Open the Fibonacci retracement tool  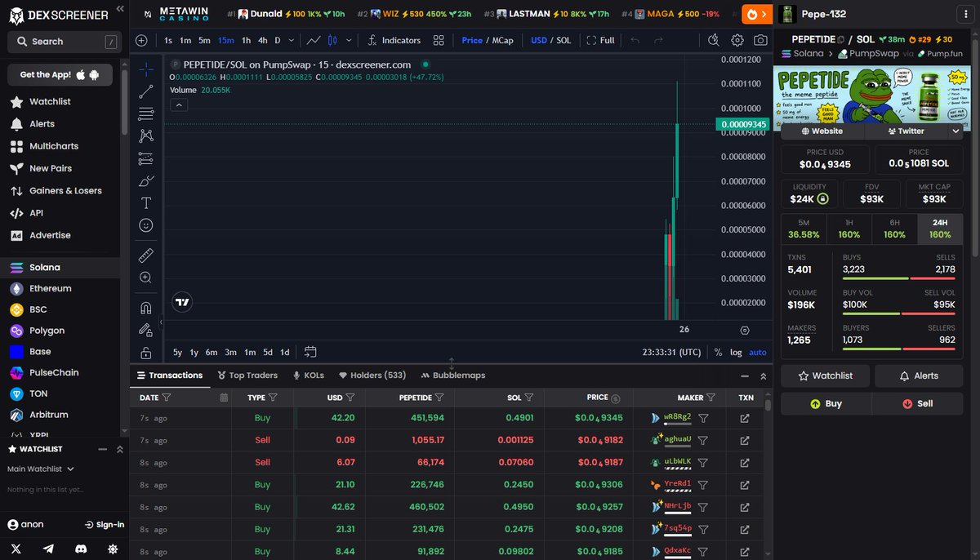pyautogui.click(x=145, y=113)
